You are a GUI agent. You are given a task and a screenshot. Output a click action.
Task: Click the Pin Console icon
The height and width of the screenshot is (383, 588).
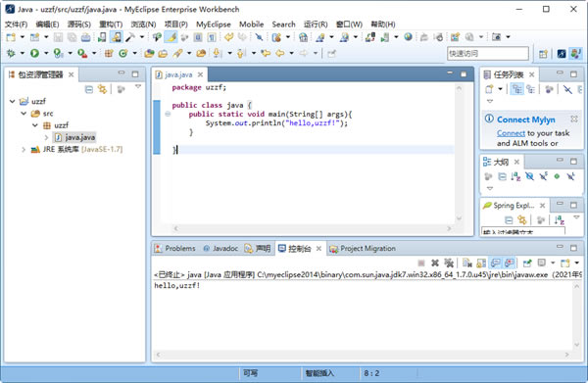(x=527, y=263)
